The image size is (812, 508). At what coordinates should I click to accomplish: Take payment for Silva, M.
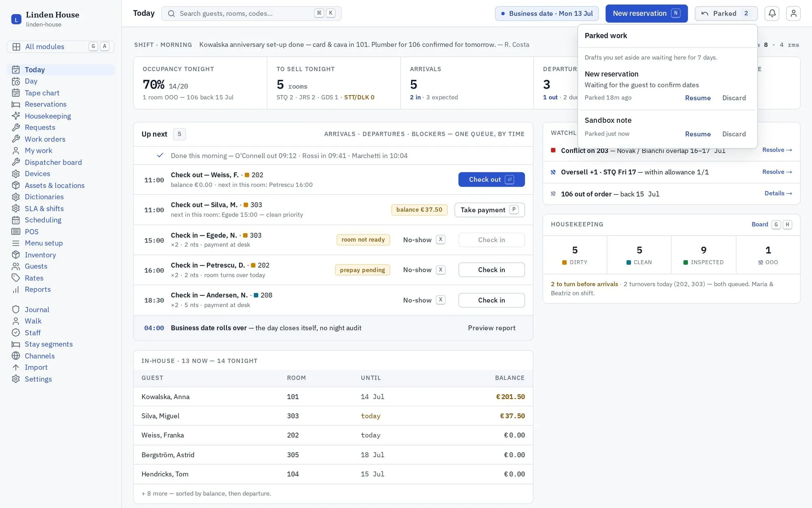tap(489, 210)
